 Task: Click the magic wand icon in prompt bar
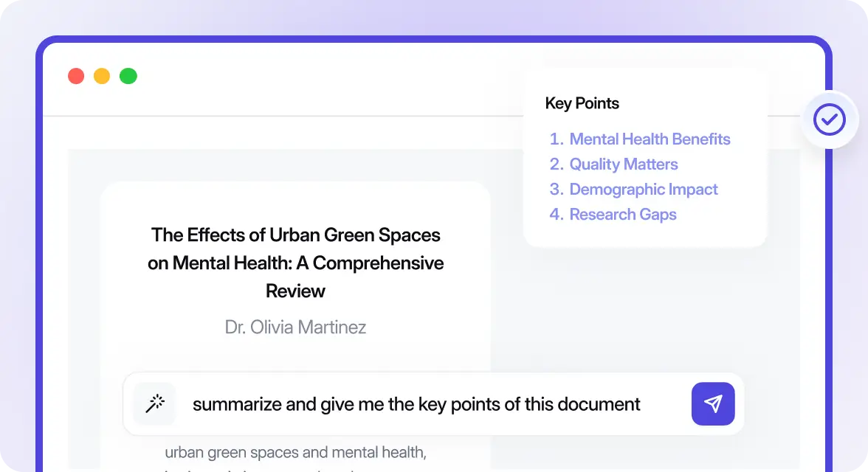click(154, 403)
